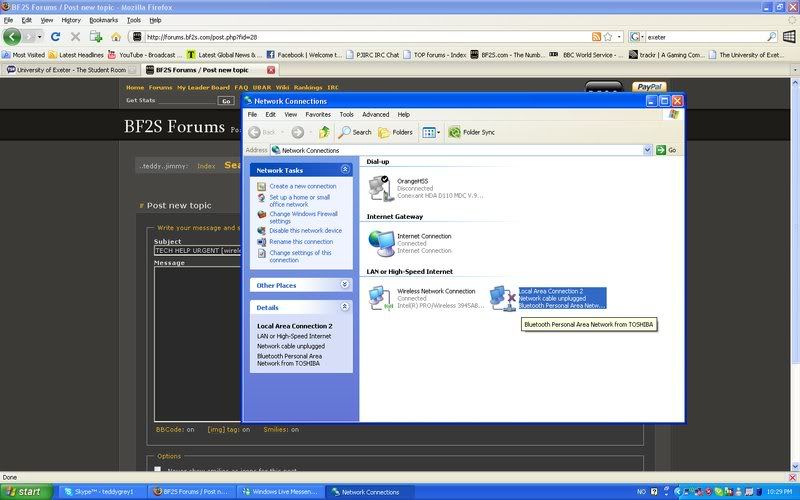Open the Most Visited bookmark

[x=23, y=55]
